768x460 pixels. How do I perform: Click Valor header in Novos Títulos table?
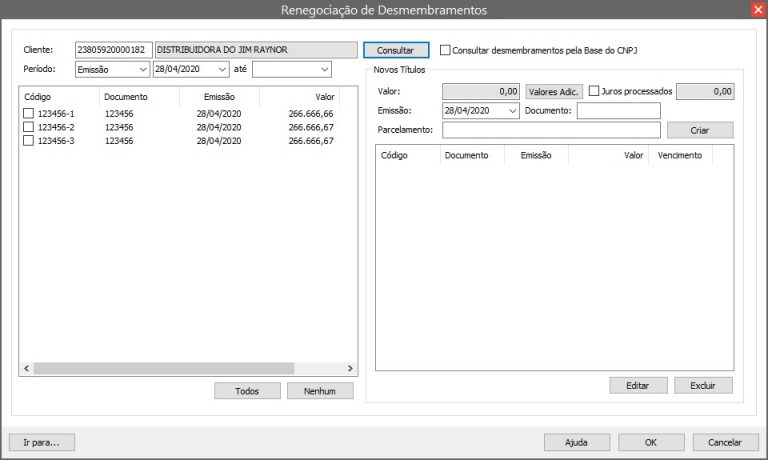(x=608, y=155)
